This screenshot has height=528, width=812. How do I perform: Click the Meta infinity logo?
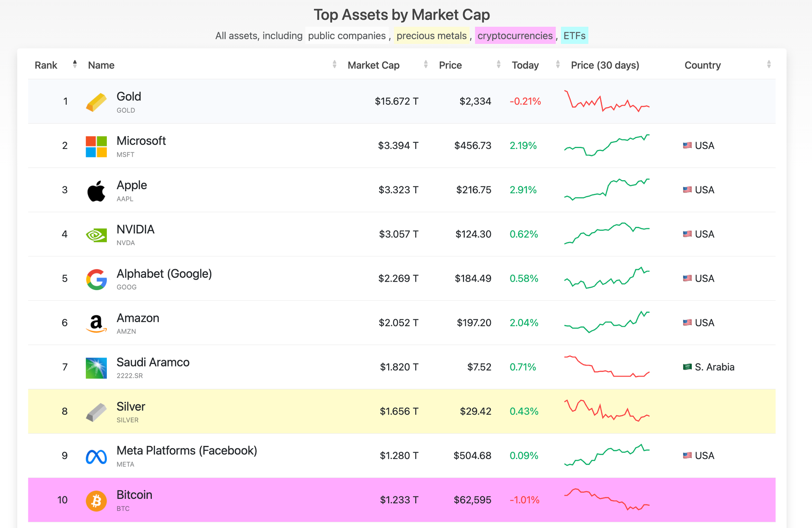pyautogui.click(x=96, y=457)
